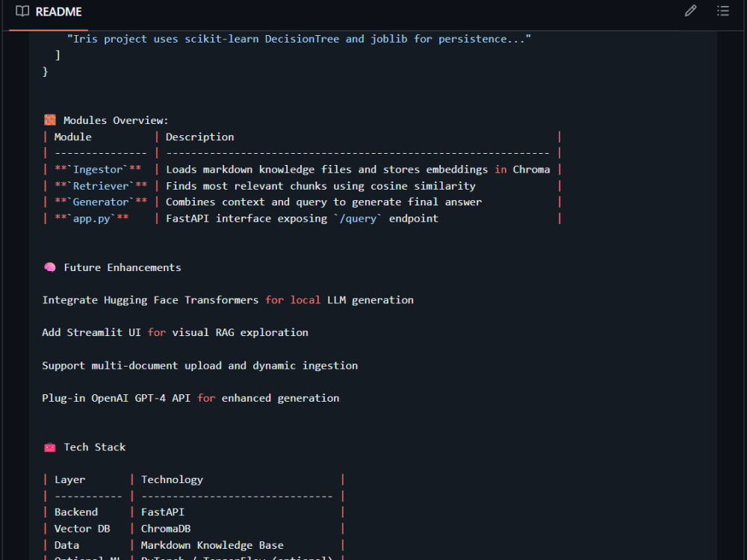Click the 'Technology' column header

tap(172, 479)
